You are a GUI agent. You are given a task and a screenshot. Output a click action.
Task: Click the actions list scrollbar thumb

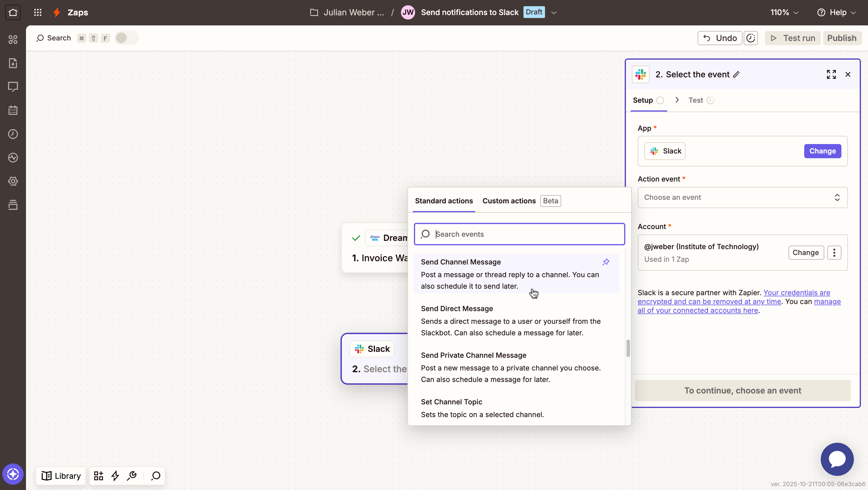tap(628, 348)
